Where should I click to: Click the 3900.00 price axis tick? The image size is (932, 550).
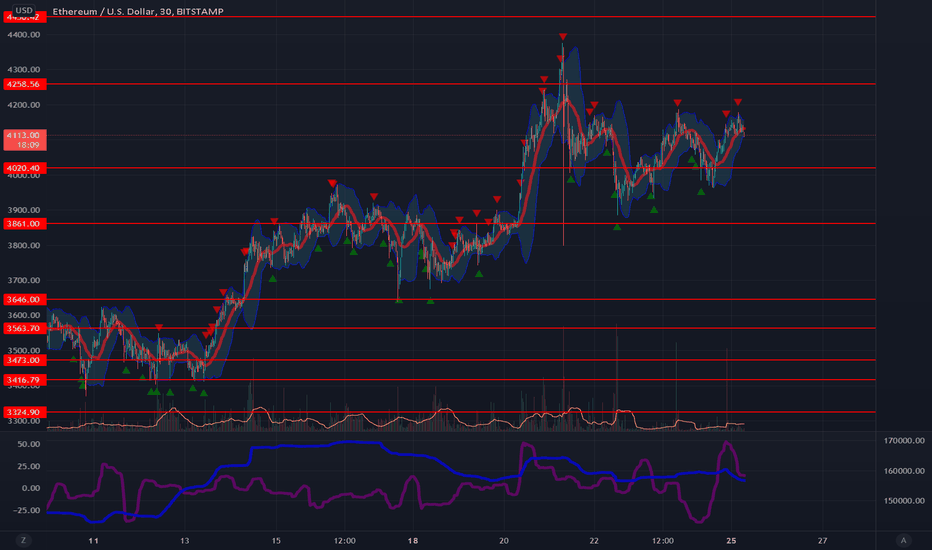coord(24,210)
